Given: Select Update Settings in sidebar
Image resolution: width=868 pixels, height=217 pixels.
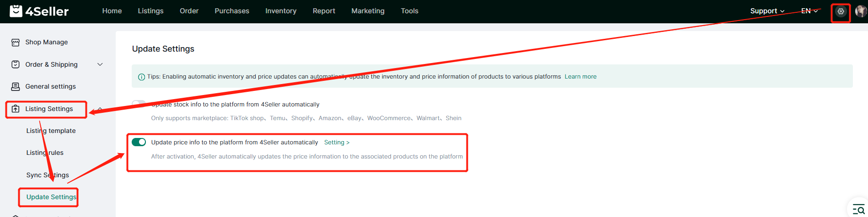Looking at the screenshot, I should 51,197.
